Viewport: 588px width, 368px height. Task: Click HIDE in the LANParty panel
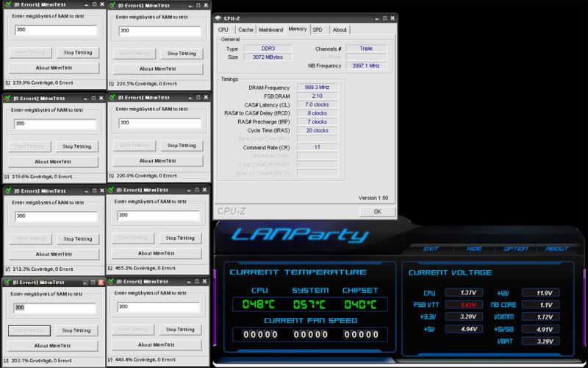tap(473, 249)
